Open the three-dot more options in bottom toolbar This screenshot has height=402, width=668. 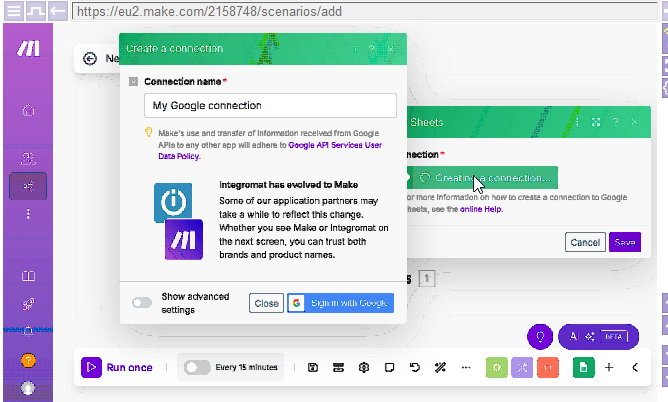(x=465, y=367)
